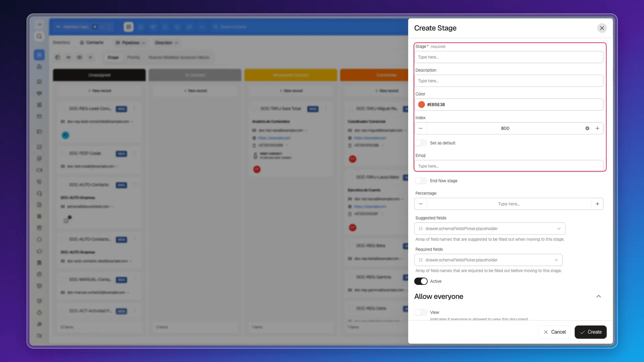Image resolution: width=644 pixels, height=362 pixels.
Task: Click the Description input field
Action: coord(508,81)
